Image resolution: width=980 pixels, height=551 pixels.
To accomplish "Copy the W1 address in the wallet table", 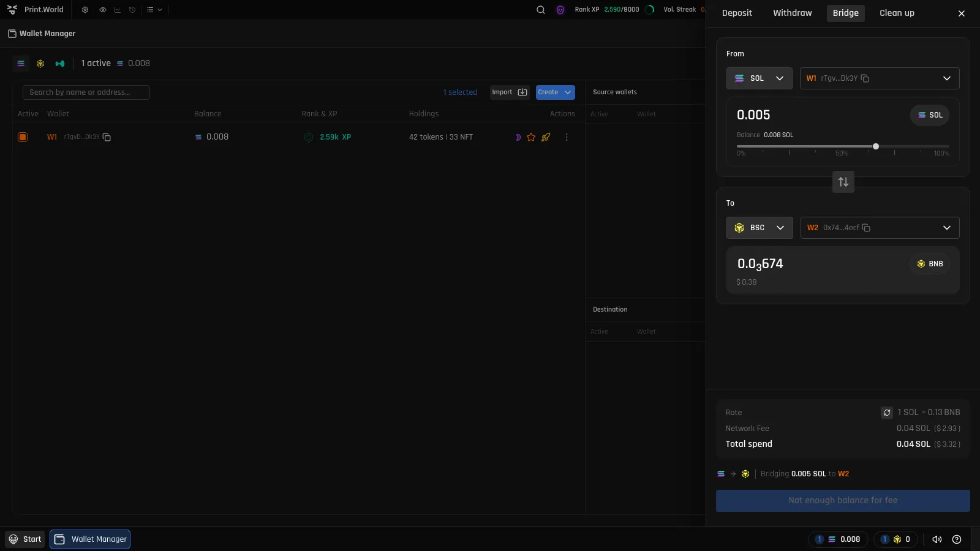I will coord(107,137).
